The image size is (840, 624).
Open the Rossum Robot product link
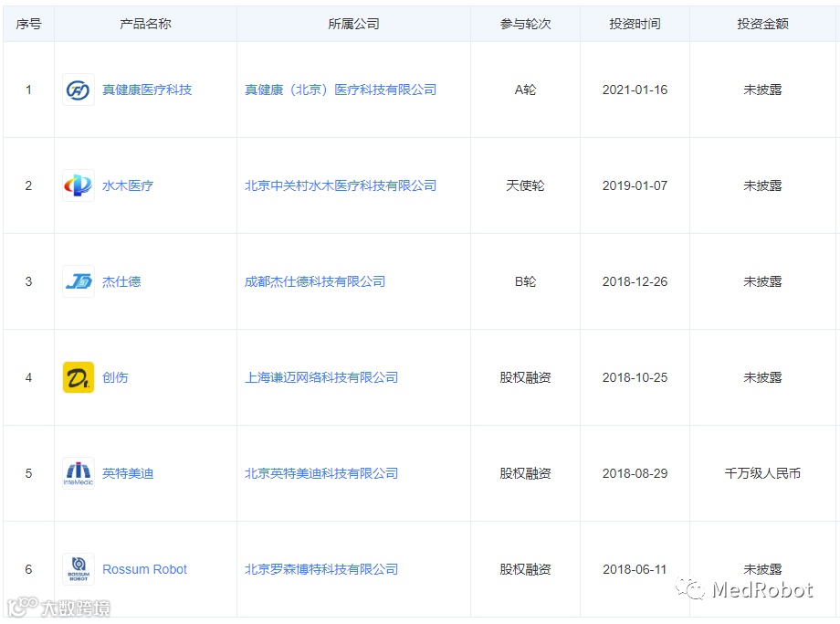click(x=144, y=569)
